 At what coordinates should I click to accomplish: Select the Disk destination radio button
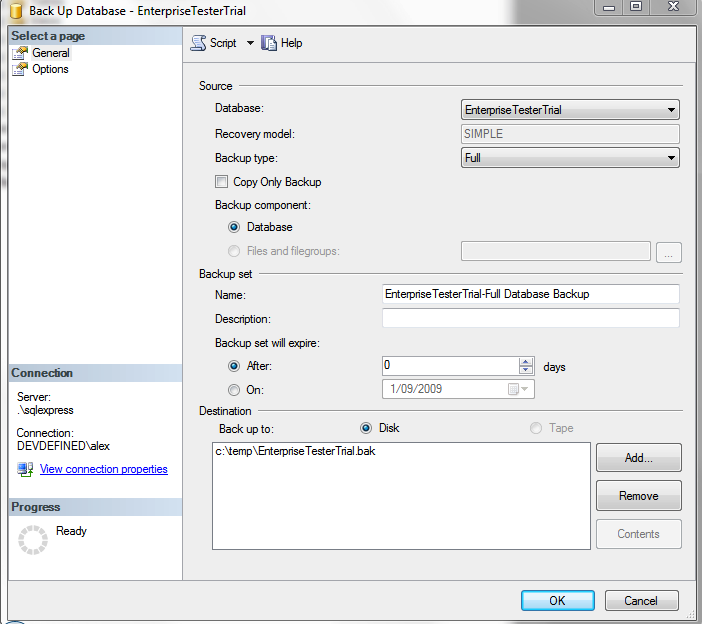tap(366, 428)
